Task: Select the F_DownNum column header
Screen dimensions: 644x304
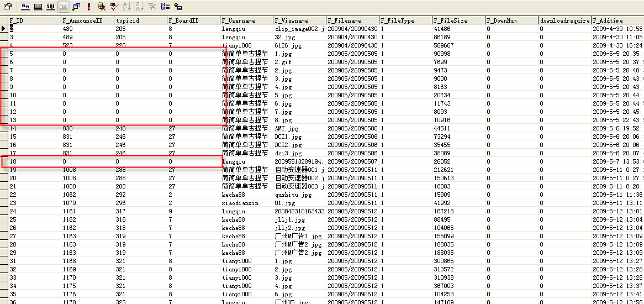Action: 511,20
